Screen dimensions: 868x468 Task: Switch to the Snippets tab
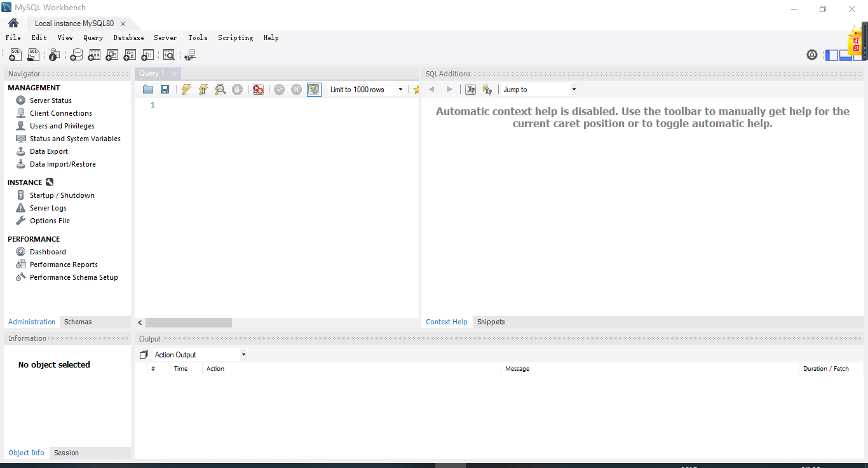pos(491,322)
